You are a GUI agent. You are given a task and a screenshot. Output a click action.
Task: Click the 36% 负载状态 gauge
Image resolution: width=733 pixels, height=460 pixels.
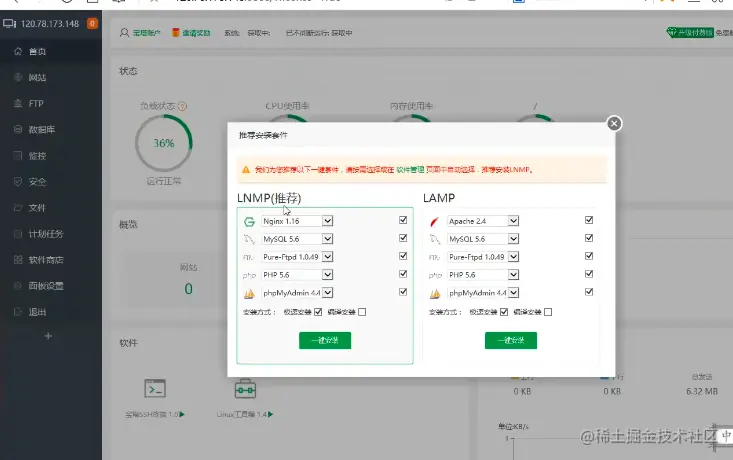point(164,143)
